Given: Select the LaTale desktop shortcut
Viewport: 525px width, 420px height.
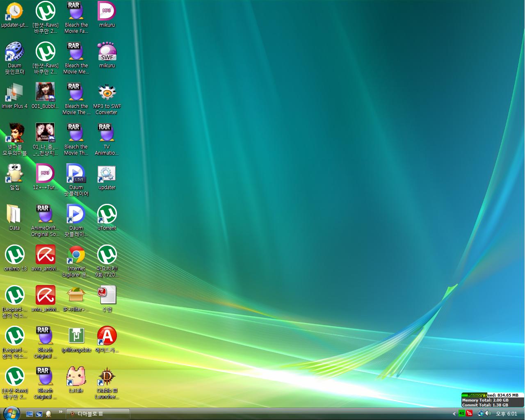Looking at the screenshot, I should [76, 377].
